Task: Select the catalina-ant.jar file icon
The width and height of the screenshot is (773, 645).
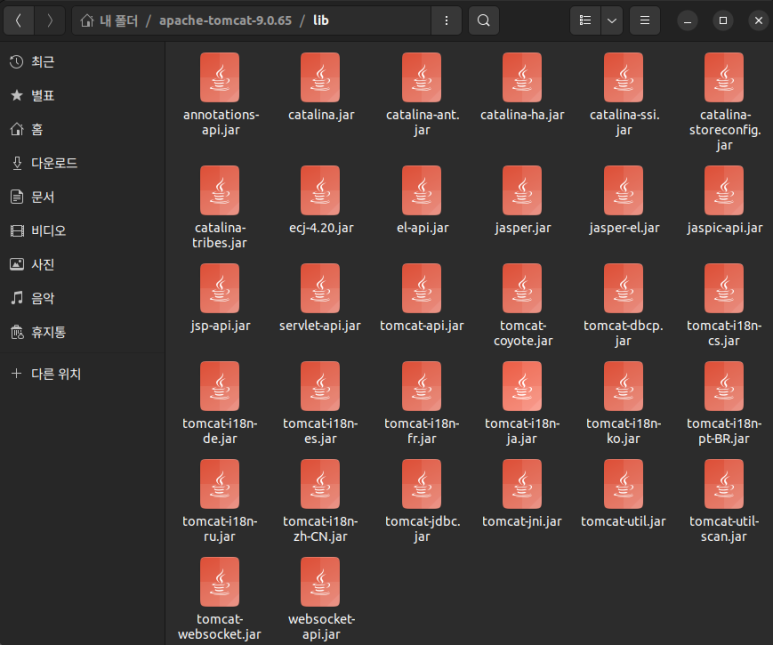Action: [x=422, y=77]
